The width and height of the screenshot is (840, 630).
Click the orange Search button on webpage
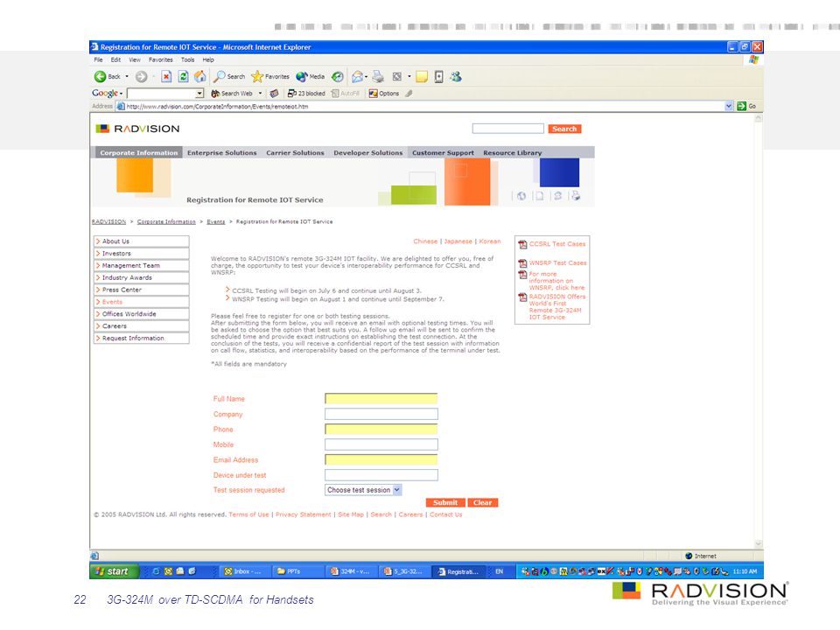click(x=564, y=129)
